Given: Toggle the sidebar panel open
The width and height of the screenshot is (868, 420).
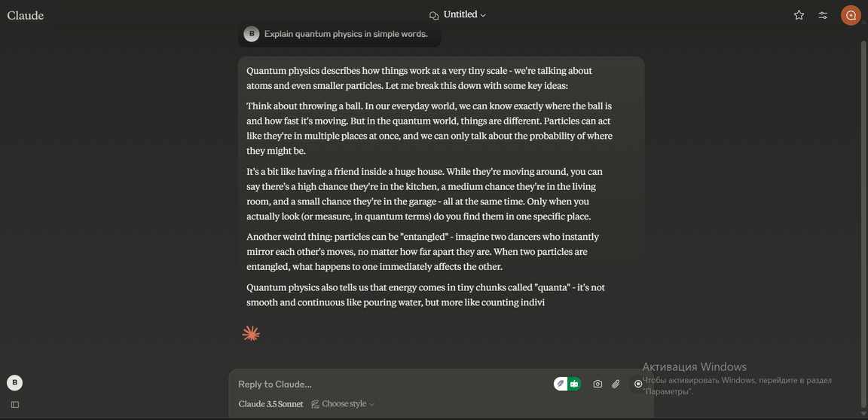Looking at the screenshot, I should (x=14, y=404).
